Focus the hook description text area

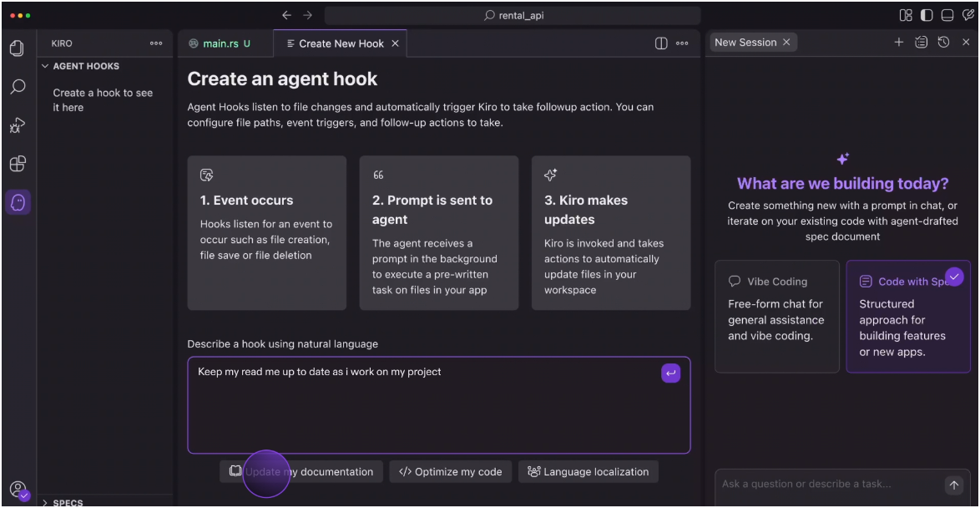[439, 405]
